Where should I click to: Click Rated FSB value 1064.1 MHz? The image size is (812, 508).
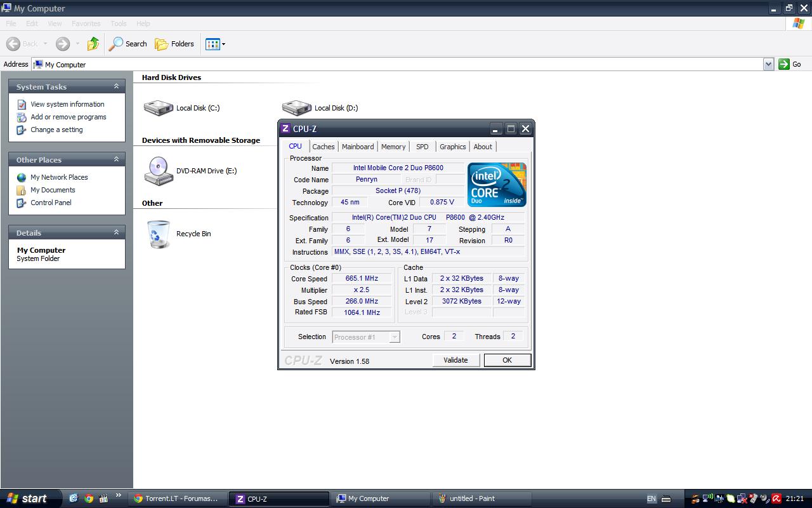(x=362, y=312)
